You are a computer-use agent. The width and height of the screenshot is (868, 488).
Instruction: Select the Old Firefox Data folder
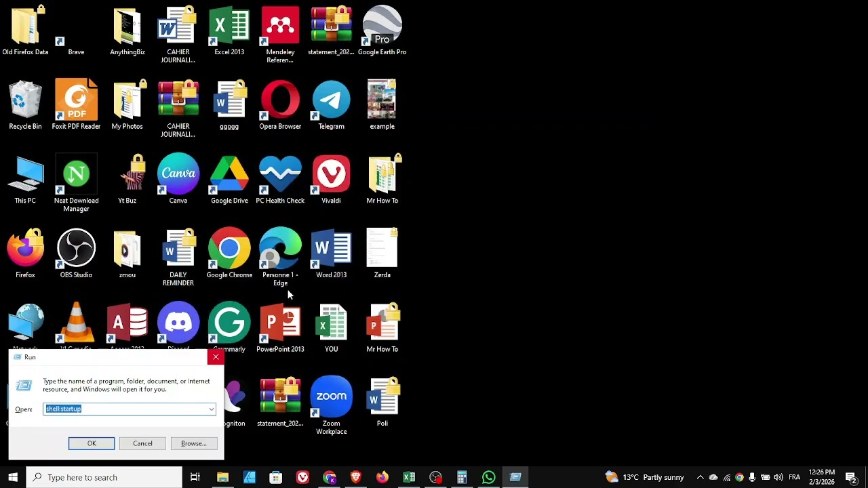click(25, 33)
